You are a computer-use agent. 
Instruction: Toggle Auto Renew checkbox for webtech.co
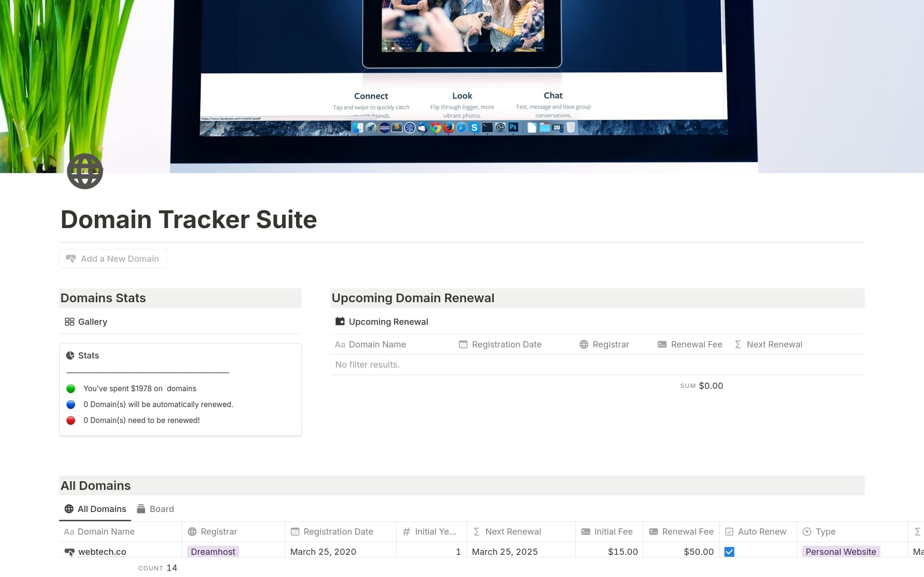(x=729, y=552)
